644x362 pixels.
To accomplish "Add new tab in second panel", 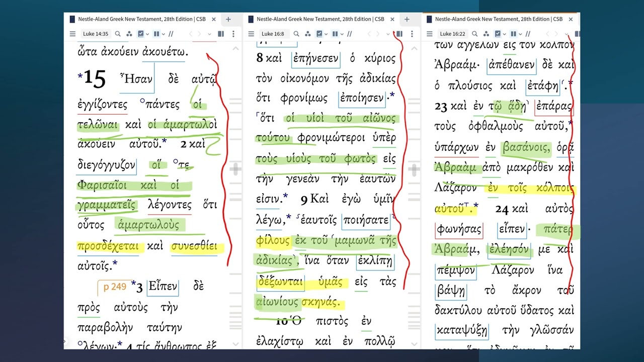I will point(407,19).
